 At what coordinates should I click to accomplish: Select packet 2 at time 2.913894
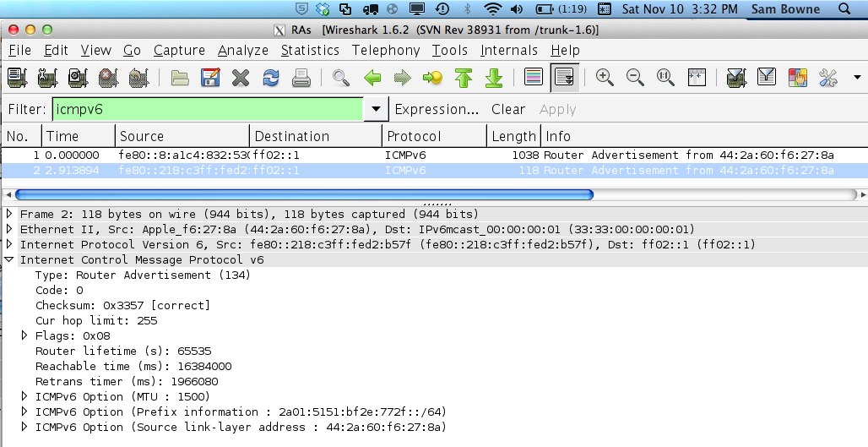434,170
